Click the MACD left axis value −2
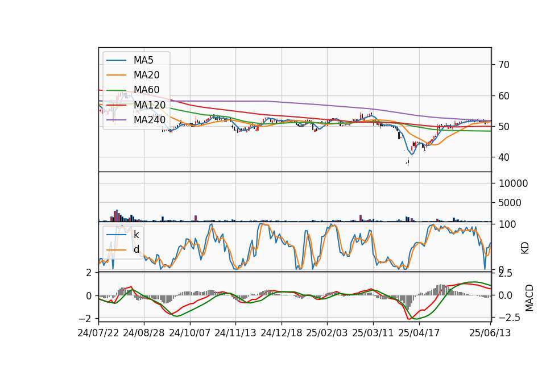 pyautogui.click(x=85, y=319)
